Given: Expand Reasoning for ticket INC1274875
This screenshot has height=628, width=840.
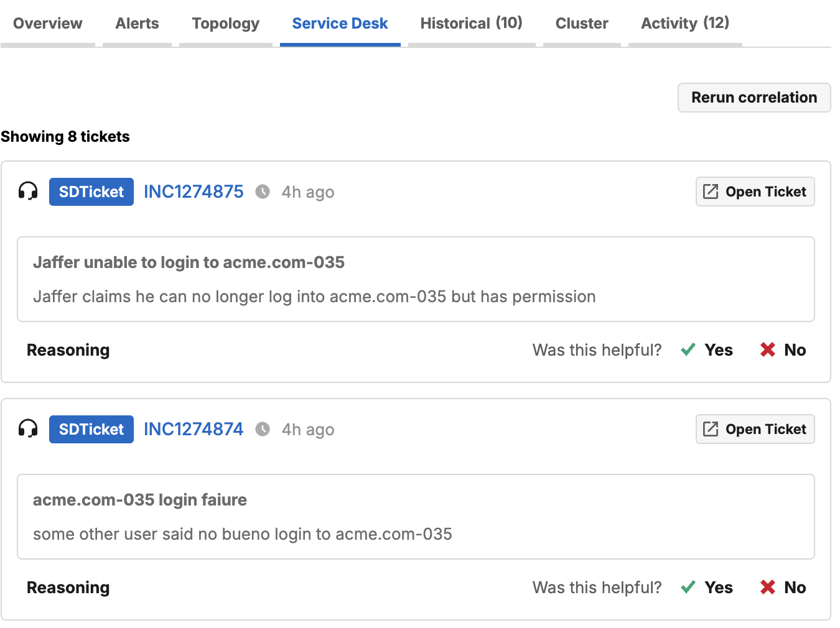Looking at the screenshot, I should [68, 349].
